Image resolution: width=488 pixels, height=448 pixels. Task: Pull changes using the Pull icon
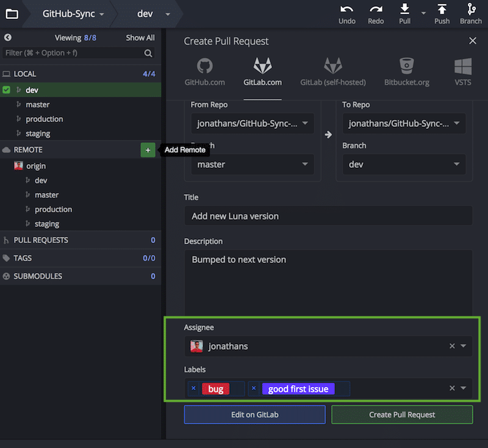point(404,14)
